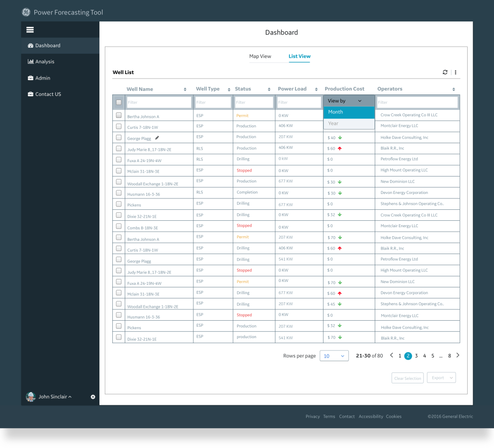The width and height of the screenshot is (494, 448).
Task: Check the checkbox for Bertha Johnson A row
Action: 119,115
